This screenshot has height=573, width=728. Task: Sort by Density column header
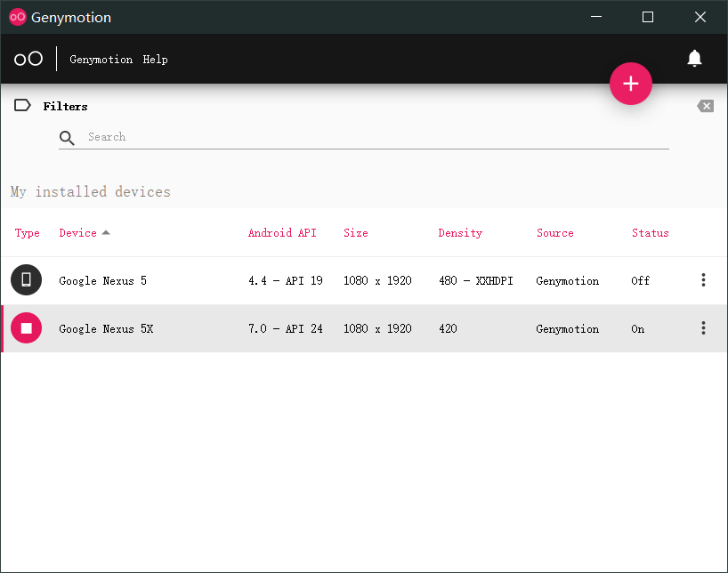coord(460,233)
